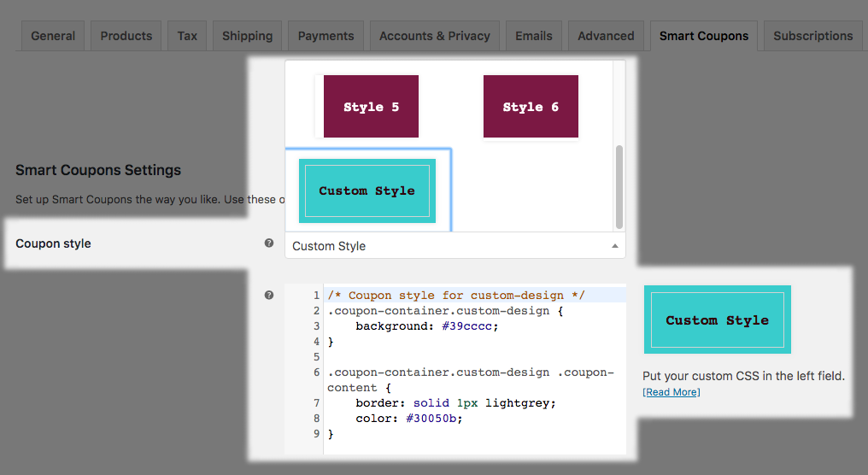Image resolution: width=868 pixels, height=475 pixels.
Task: Open the Advanced tab
Action: point(607,36)
